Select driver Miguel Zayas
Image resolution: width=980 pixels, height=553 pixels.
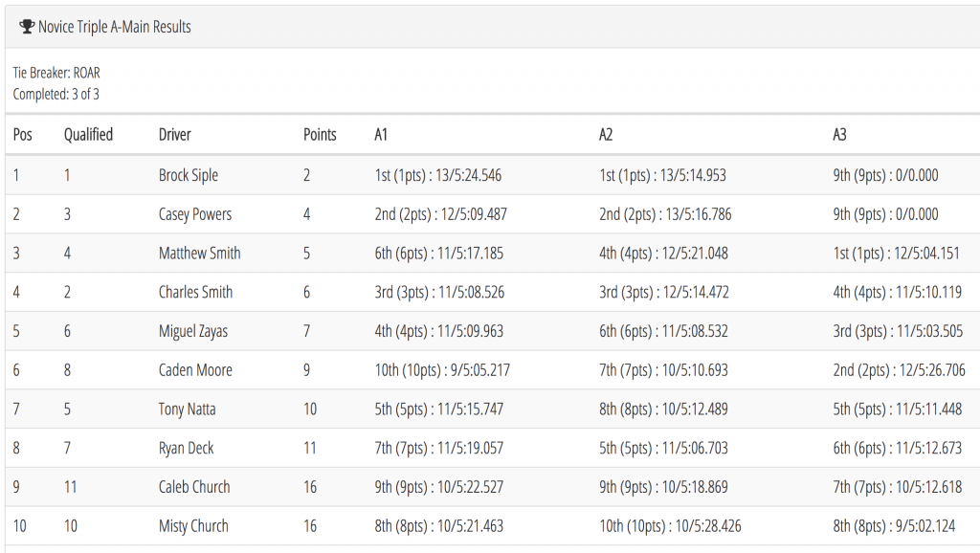click(193, 331)
